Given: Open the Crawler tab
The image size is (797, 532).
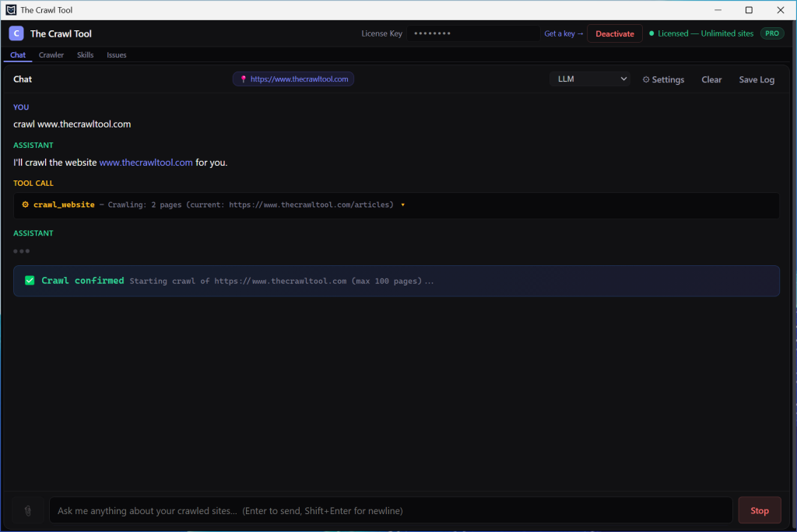Looking at the screenshot, I should click(51, 55).
